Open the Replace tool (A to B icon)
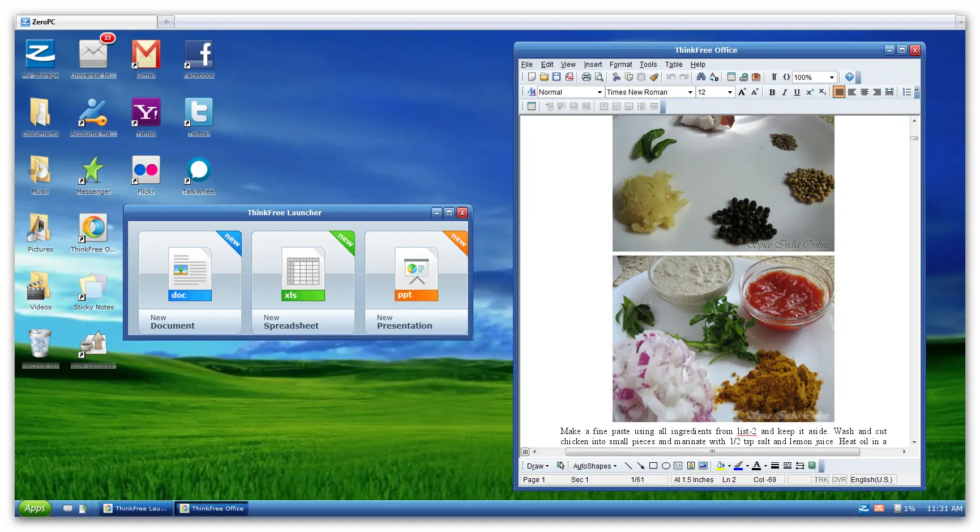Screen dimensions: 980x532 tap(714, 77)
